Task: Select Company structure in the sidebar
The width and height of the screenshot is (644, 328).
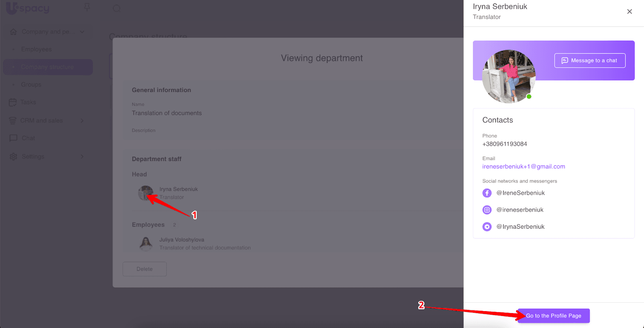Action: click(47, 67)
